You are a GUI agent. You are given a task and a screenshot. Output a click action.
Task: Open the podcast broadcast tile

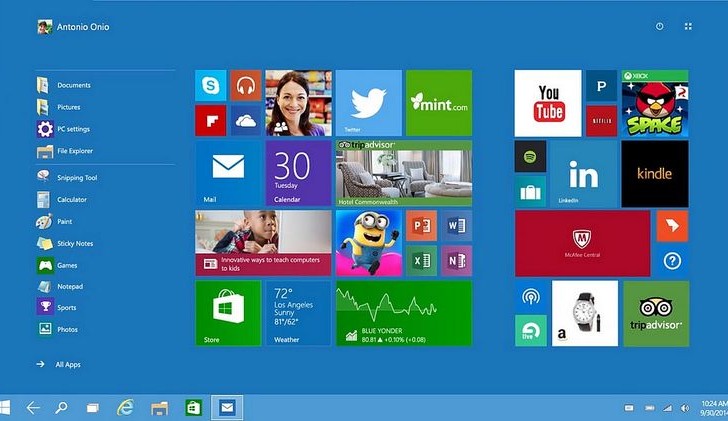coord(531,296)
